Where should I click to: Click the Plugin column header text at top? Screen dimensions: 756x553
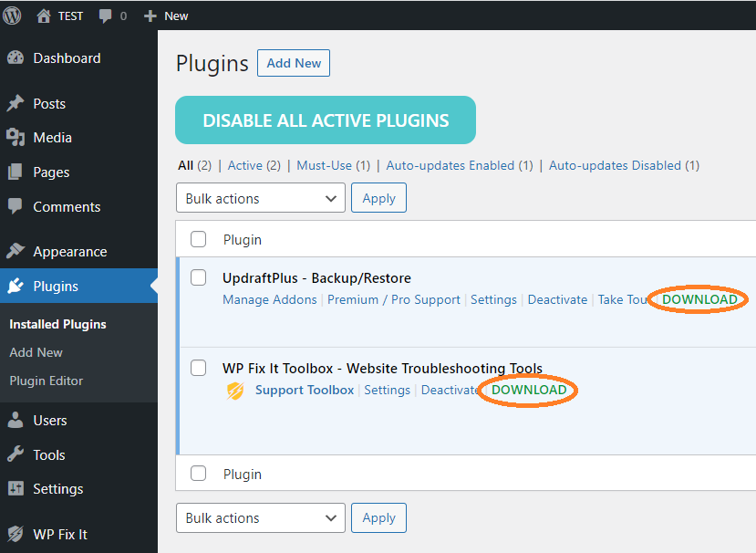click(242, 240)
